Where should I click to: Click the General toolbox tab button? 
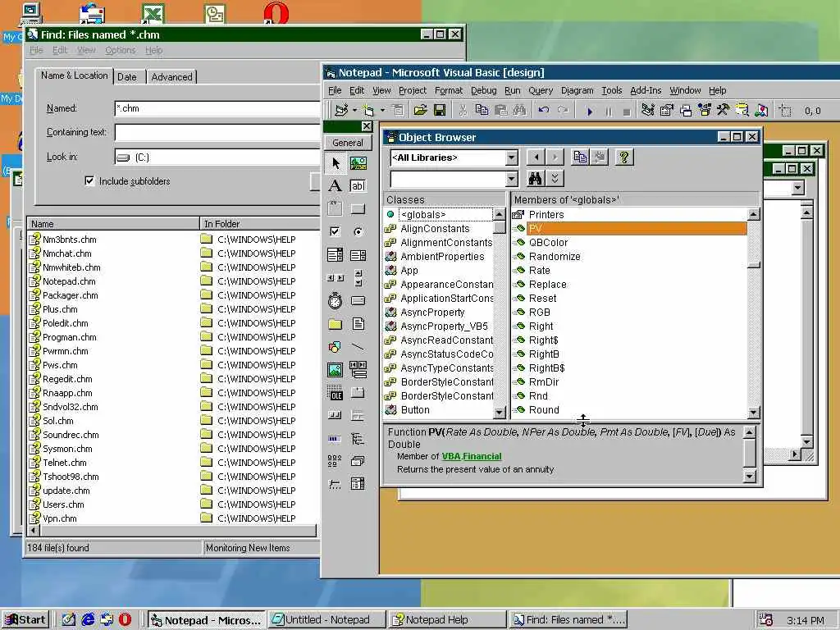348,143
